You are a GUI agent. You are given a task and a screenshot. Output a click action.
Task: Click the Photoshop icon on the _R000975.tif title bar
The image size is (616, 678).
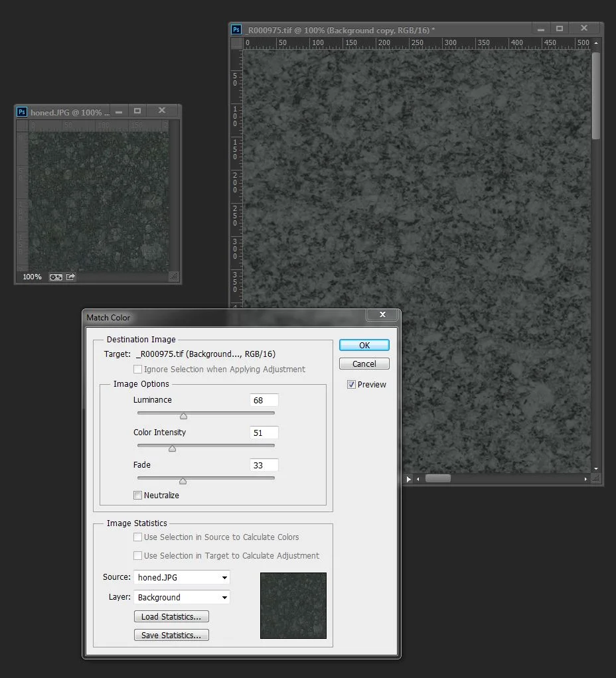click(236, 29)
